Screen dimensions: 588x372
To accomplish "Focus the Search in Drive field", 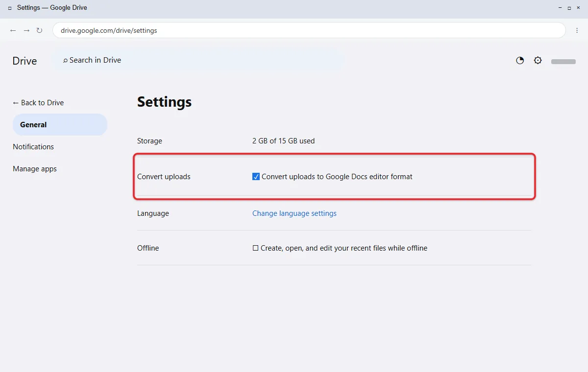I will tap(198, 60).
